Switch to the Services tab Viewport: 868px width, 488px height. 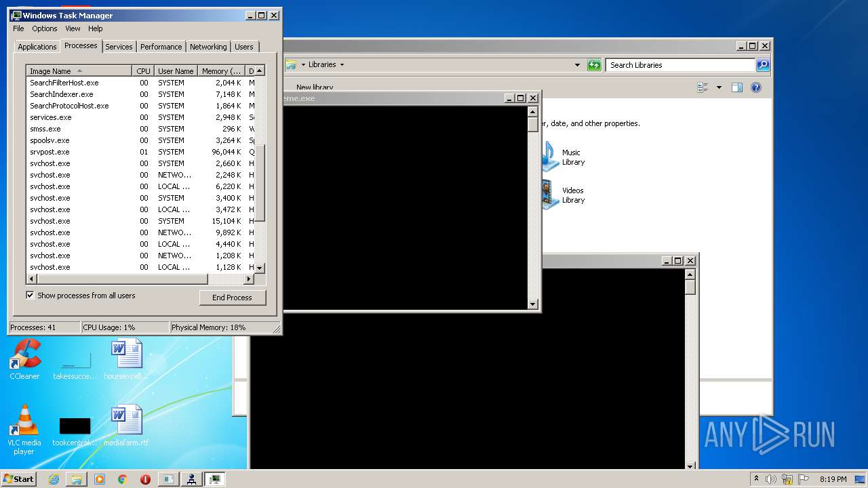tap(119, 47)
